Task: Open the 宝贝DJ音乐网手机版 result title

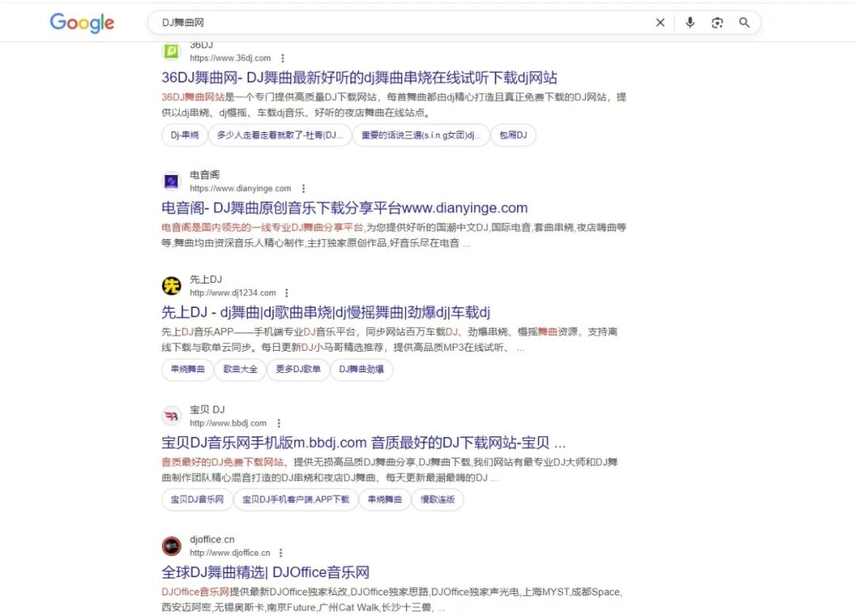Action: tap(363, 443)
